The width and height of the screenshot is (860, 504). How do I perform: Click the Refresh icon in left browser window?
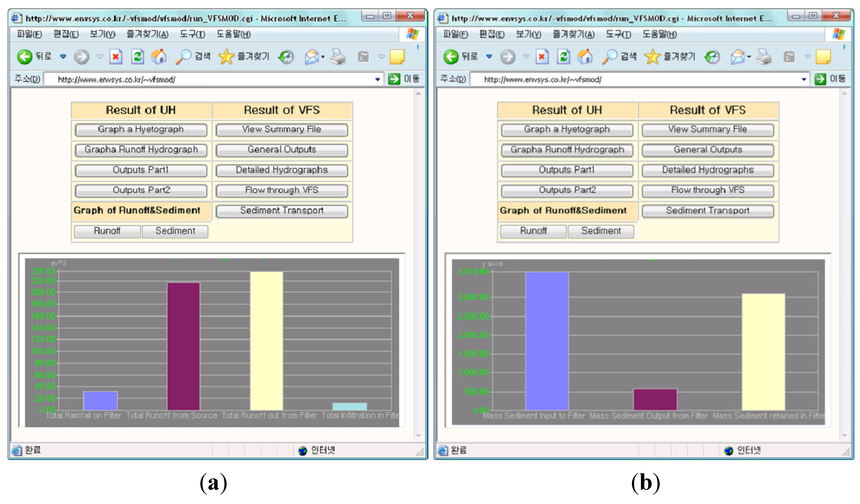[138, 57]
